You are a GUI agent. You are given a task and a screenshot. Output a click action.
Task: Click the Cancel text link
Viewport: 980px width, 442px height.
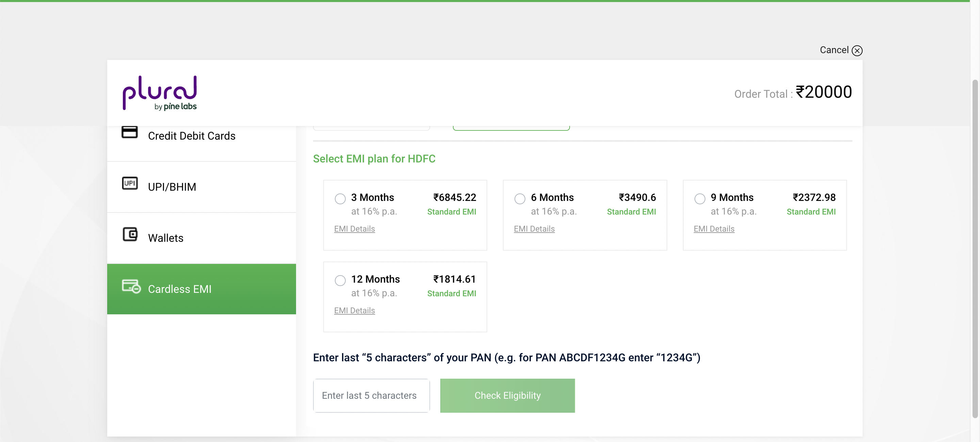coord(834,50)
